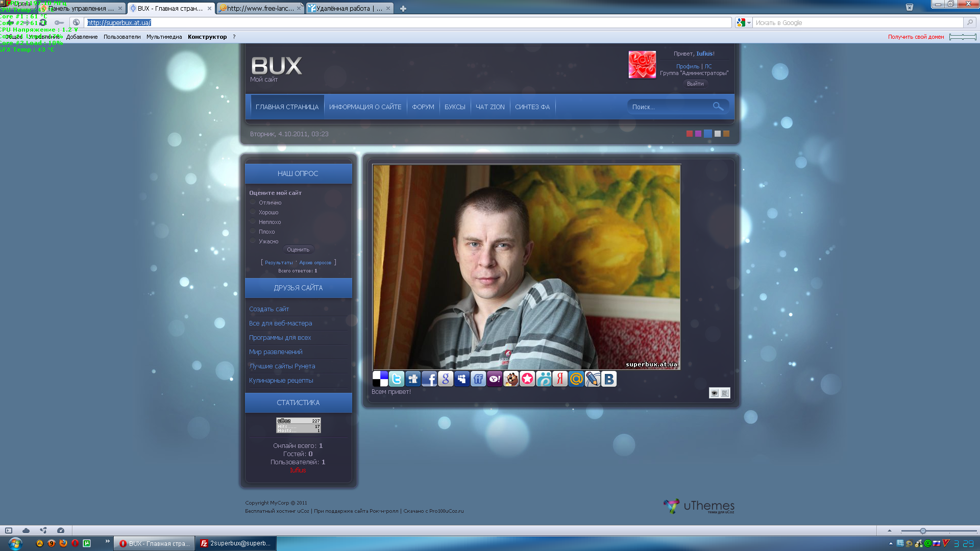Open the Конструктор admin menu
The height and width of the screenshot is (551, 980).
point(207,37)
